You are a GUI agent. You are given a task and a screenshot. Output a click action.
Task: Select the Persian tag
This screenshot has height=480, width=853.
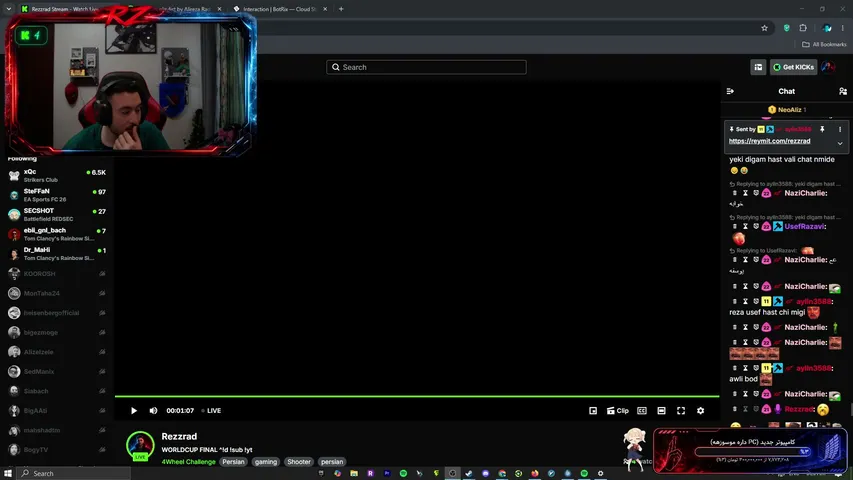click(x=233, y=461)
